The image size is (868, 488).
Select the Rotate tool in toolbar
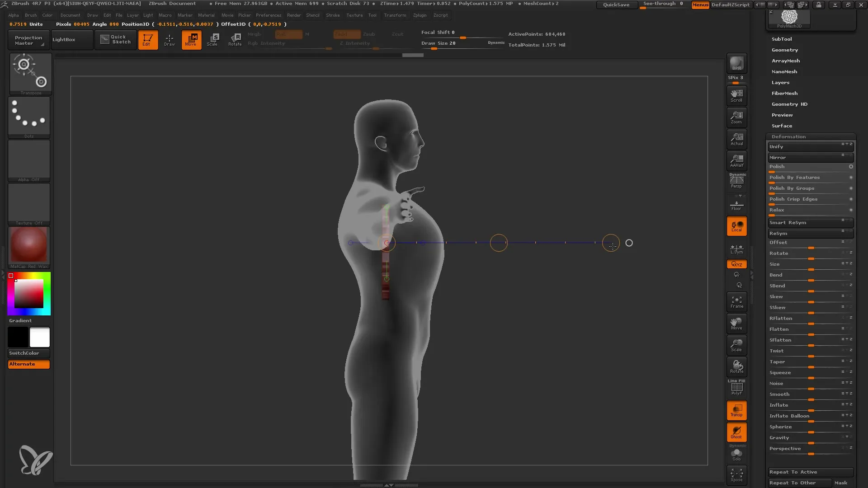coord(235,40)
